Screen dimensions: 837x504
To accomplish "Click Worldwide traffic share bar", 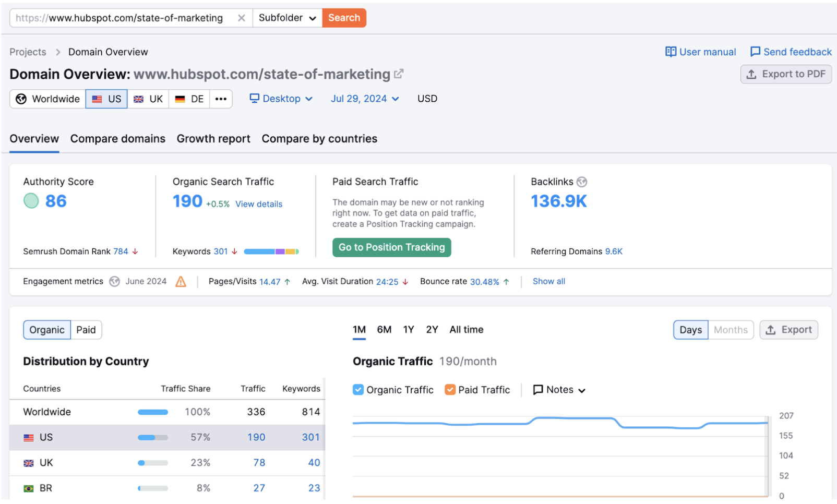I will click(x=153, y=412).
